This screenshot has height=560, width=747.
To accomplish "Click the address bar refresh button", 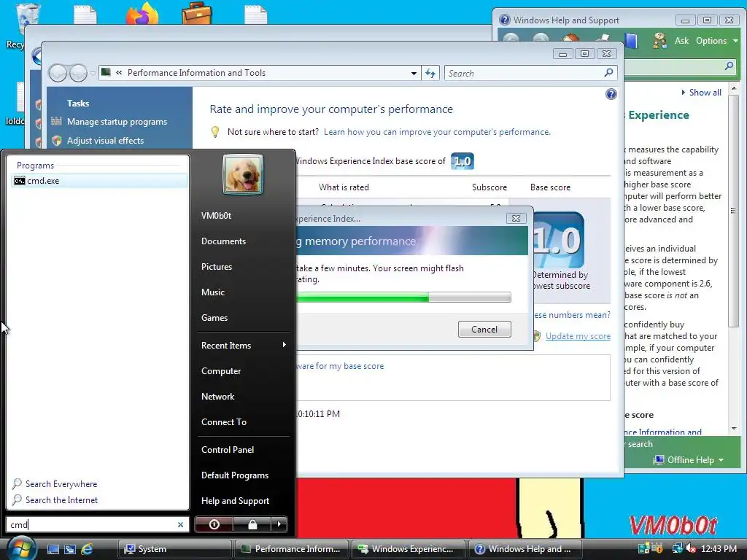I will (x=430, y=74).
